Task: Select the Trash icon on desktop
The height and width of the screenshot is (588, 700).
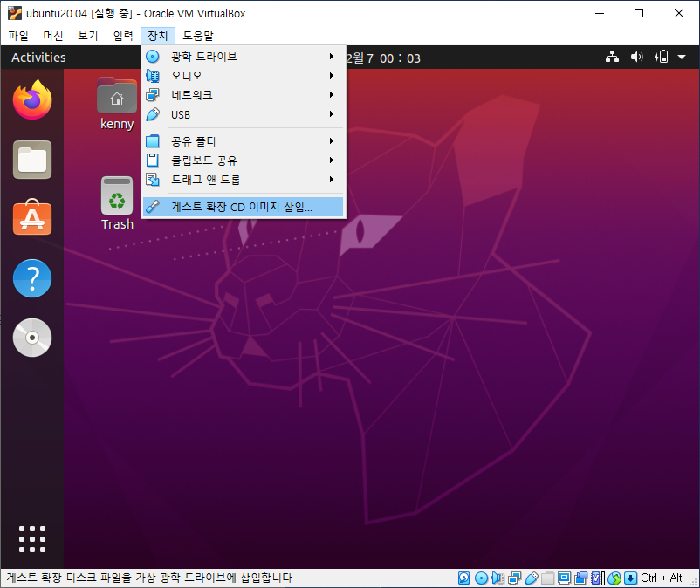Action: pyautogui.click(x=117, y=203)
